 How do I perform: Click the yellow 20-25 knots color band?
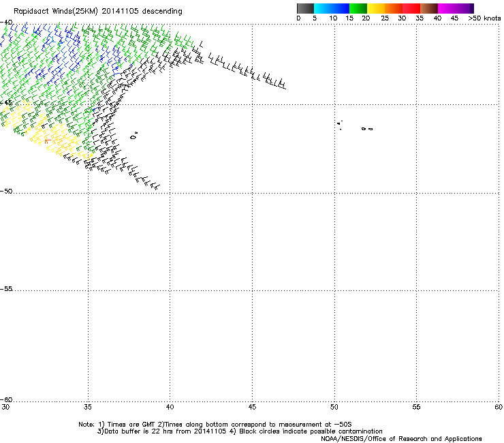pyautogui.click(x=376, y=8)
